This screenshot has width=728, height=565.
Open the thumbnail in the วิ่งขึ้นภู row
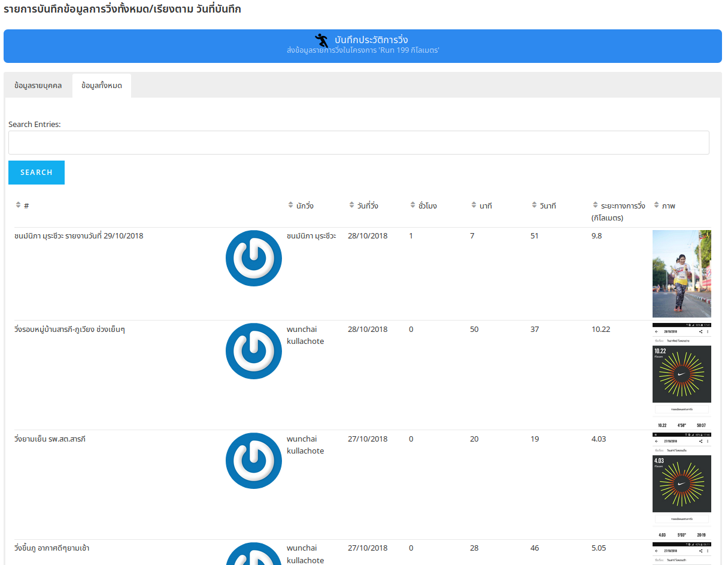(x=682, y=554)
